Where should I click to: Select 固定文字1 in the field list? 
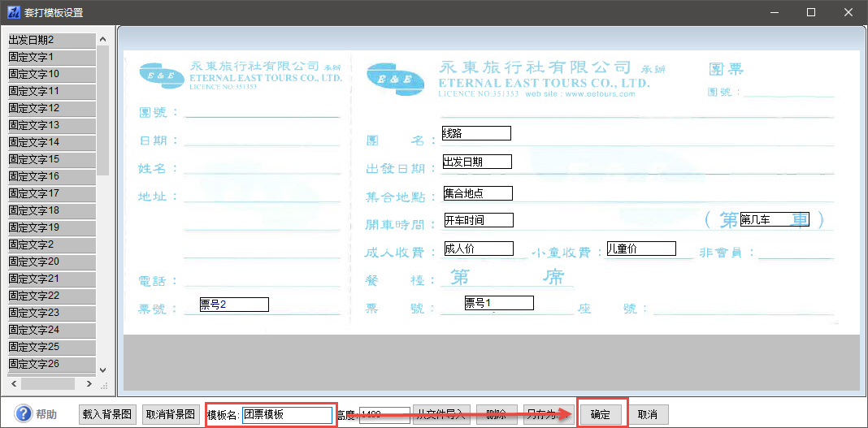(51, 57)
